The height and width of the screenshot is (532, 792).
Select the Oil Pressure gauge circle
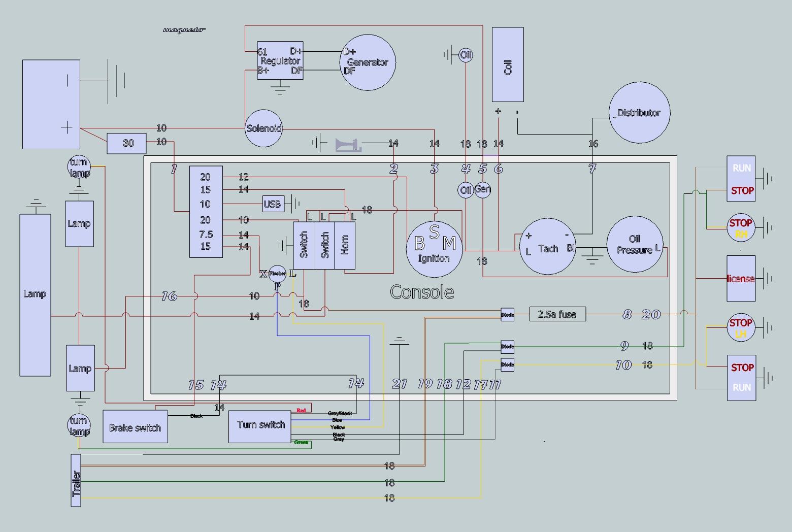coord(635,244)
